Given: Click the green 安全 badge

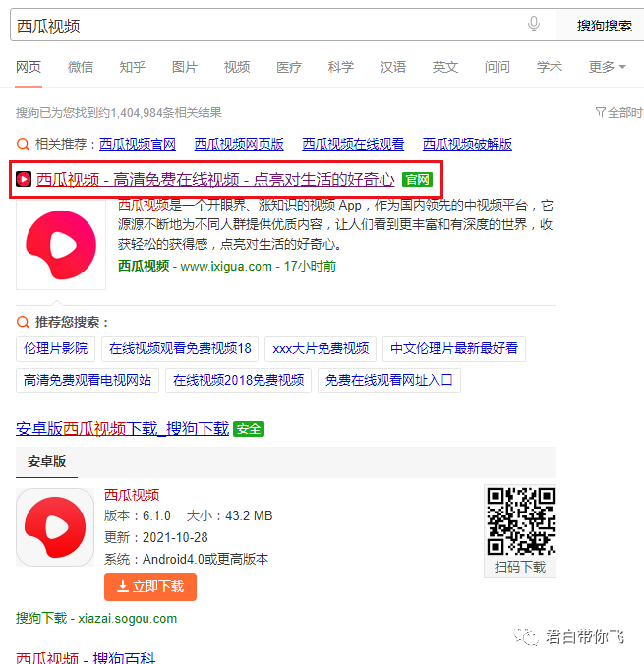Looking at the screenshot, I should point(249,429).
